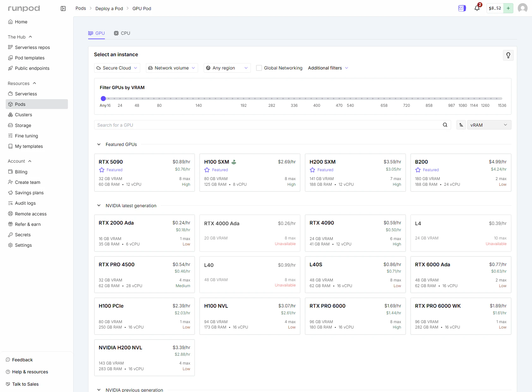
Task: Click the Home house icon
Action: (x=10, y=22)
